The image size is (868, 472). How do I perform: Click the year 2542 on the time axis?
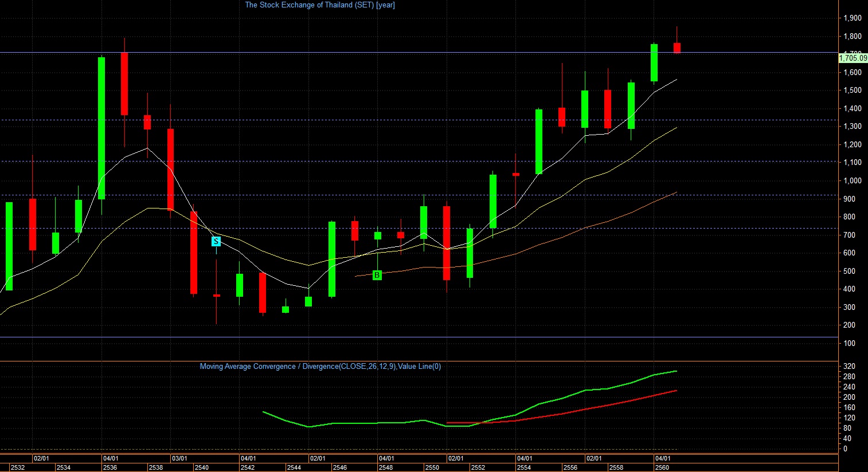(x=248, y=467)
